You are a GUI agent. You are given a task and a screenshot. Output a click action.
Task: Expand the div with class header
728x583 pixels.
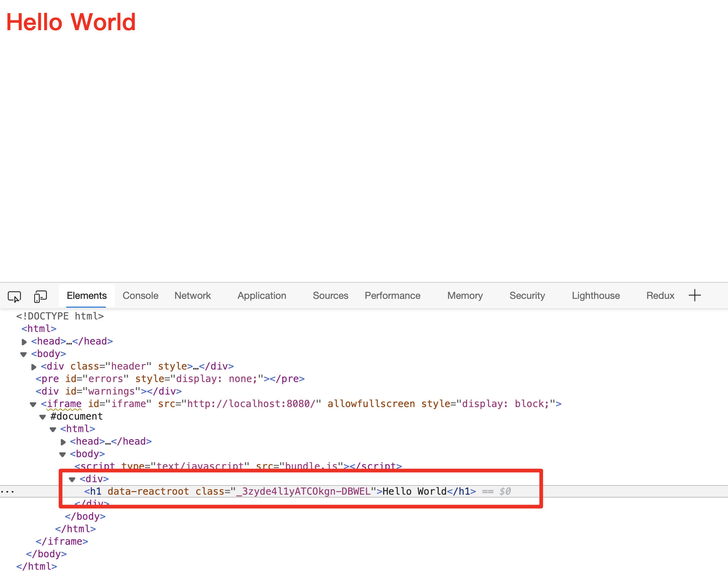point(34,367)
